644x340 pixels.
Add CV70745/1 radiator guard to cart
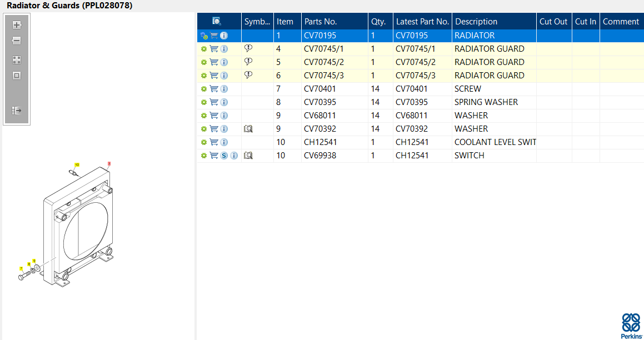pyautogui.click(x=214, y=49)
